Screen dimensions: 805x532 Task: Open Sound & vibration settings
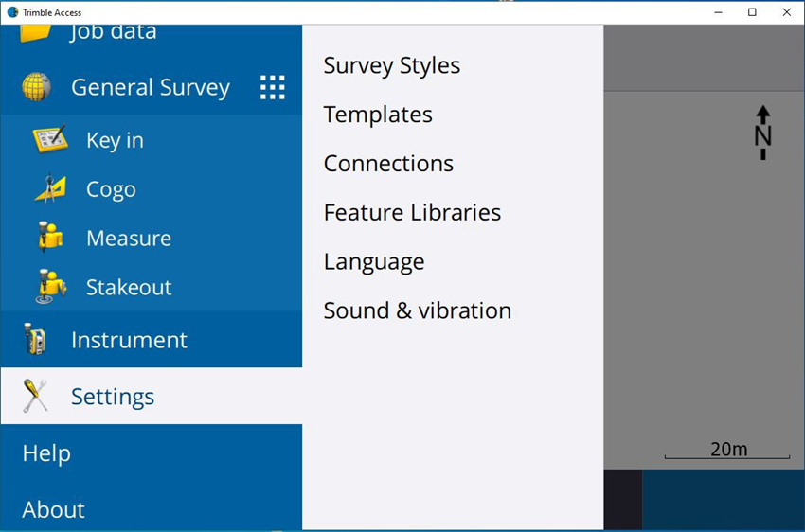(417, 310)
